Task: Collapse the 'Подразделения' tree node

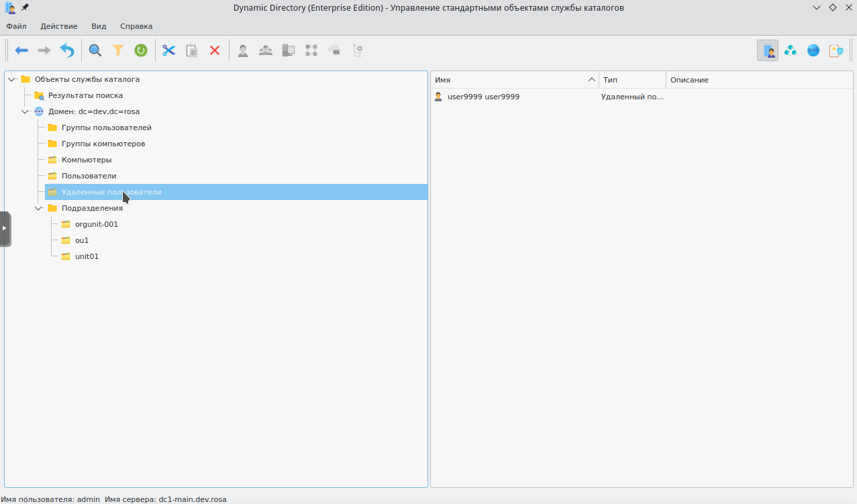Action: tap(38, 208)
